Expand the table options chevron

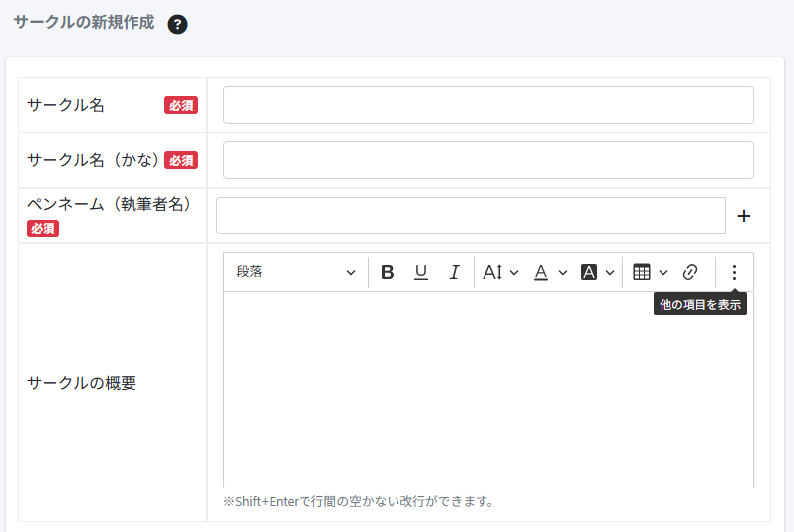(x=663, y=272)
